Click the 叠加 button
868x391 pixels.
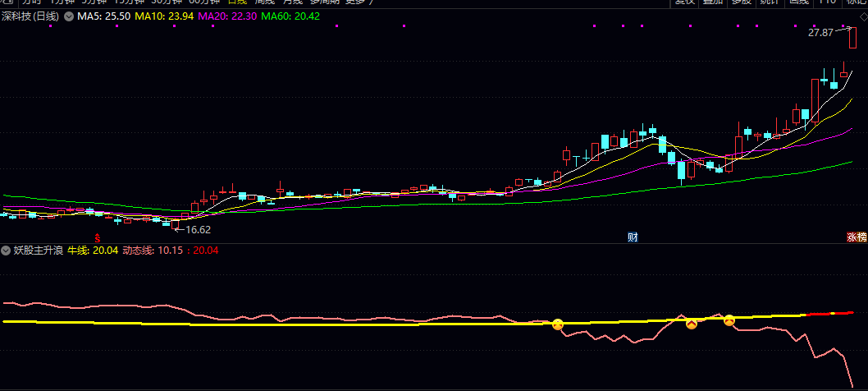click(x=713, y=2)
